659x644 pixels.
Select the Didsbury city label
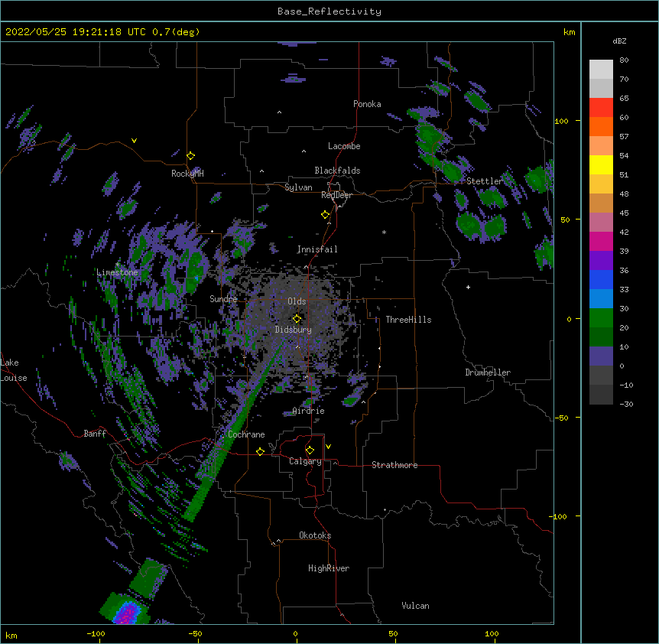[x=293, y=330]
